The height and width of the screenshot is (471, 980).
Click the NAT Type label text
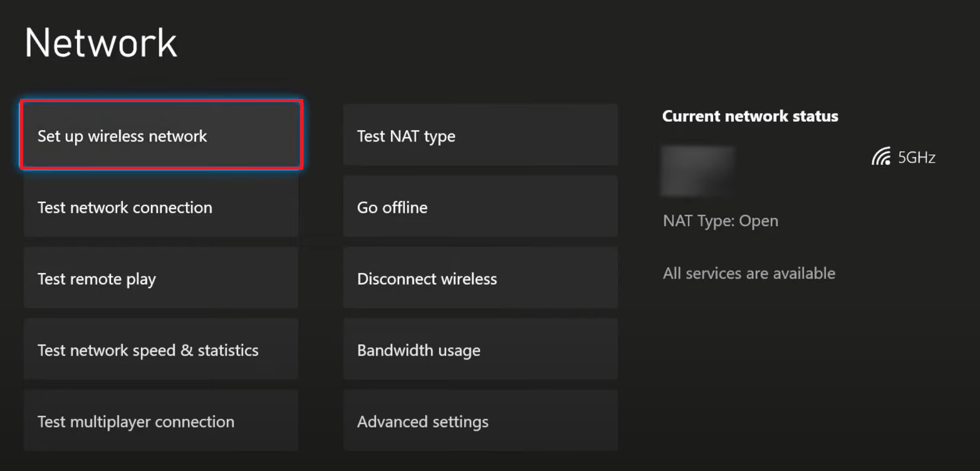pyautogui.click(x=699, y=221)
